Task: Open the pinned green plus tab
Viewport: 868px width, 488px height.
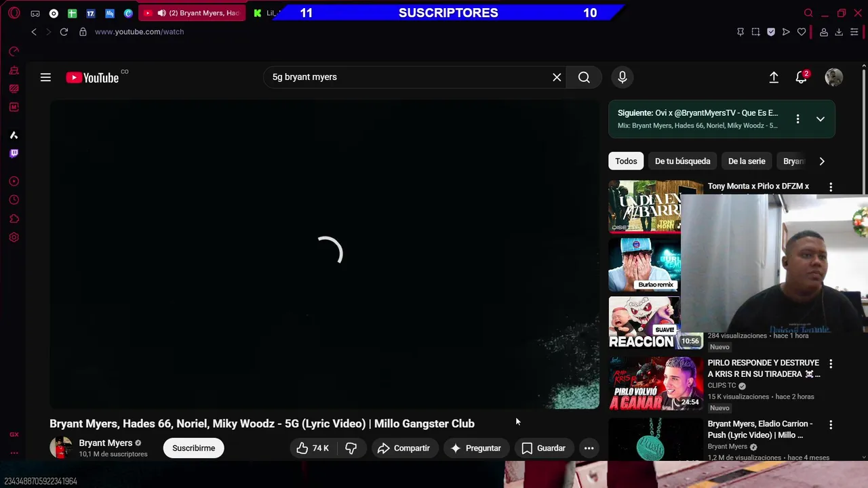Action: click(72, 13)
